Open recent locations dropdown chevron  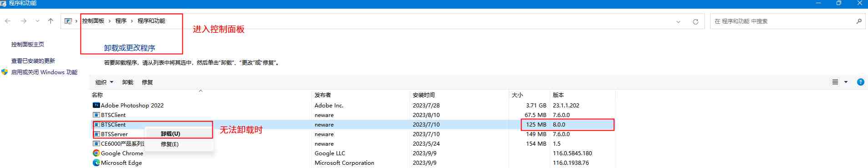pyautogui.click(x=37, y=21)
